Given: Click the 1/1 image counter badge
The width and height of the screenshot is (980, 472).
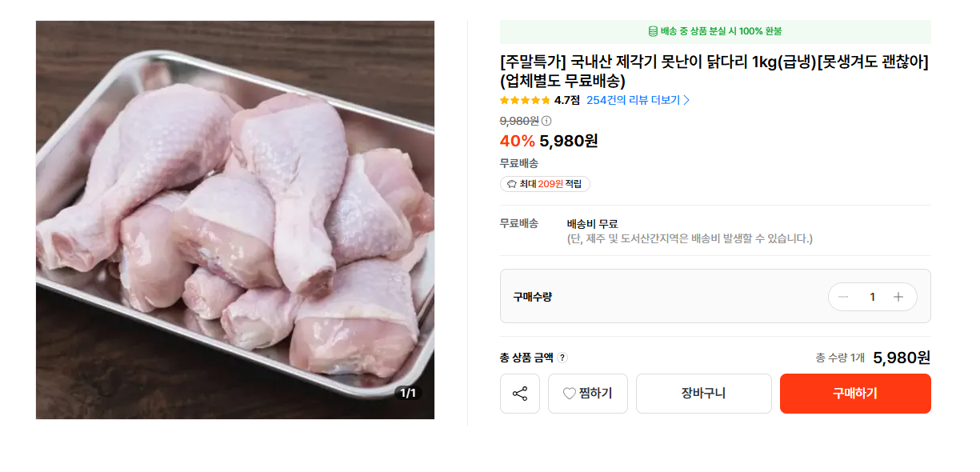Looking at the screenshot, I should point(407,393).
